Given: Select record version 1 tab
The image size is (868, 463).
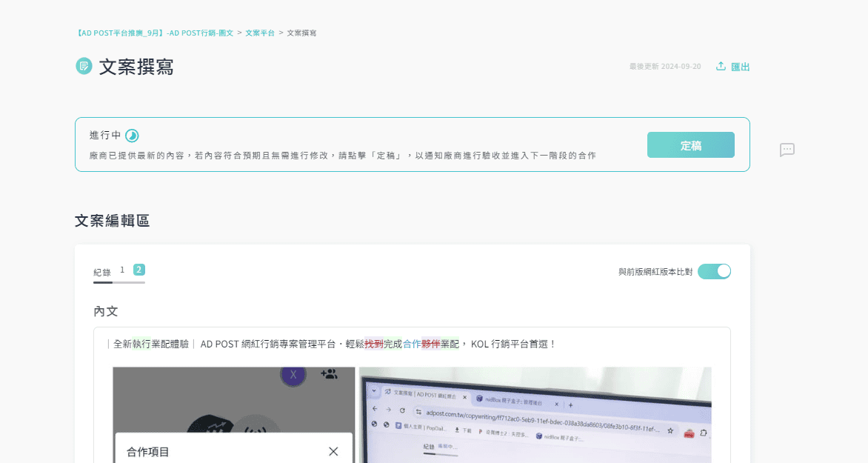Looking at the screenshot, I should pos(122,270).
